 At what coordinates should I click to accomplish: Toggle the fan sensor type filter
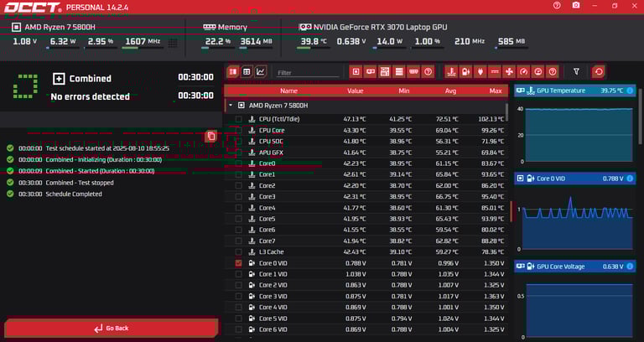pyautogui.click(x=509, y=72)
